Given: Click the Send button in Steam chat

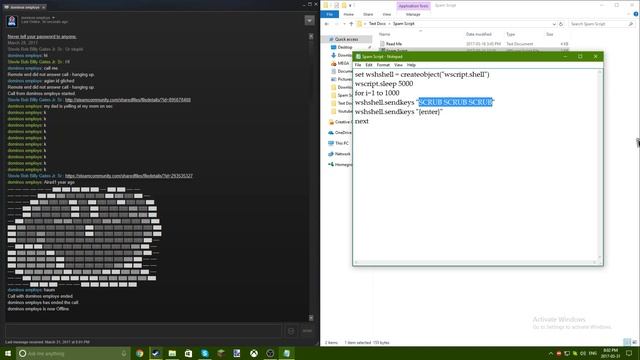Looking at the screenshot, I should [307, 331].
